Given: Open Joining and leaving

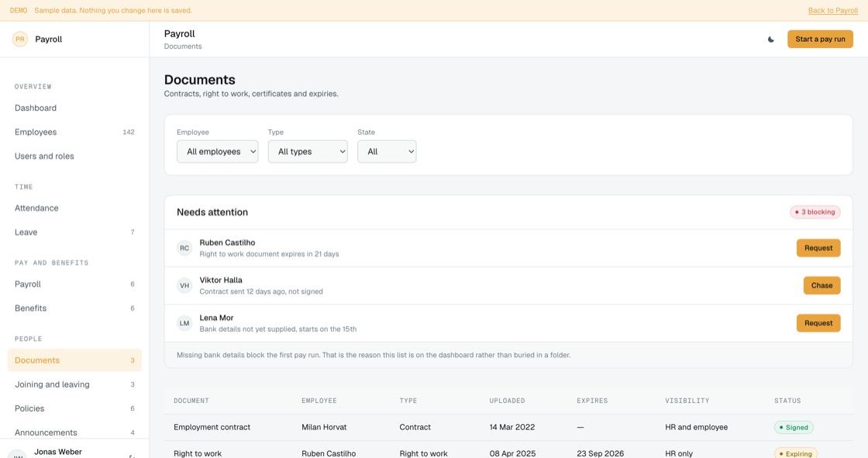Looking at the screenshot, I should [74, 384].
